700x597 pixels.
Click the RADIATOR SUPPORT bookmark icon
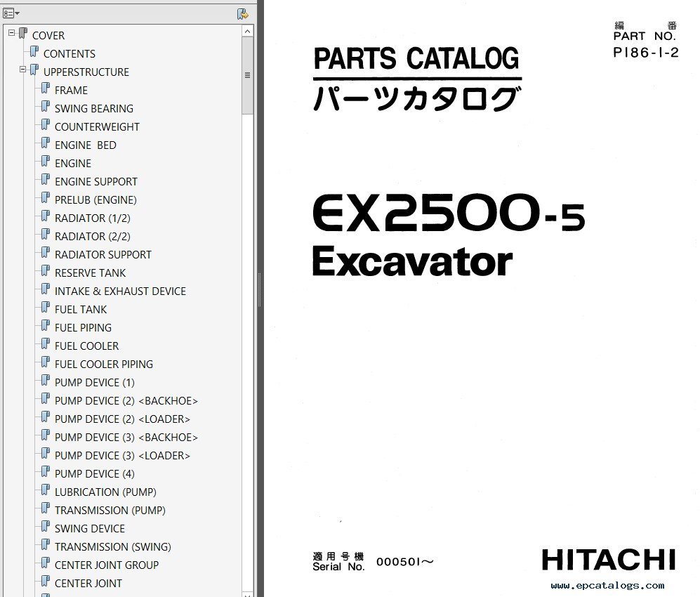pos(45,254)
